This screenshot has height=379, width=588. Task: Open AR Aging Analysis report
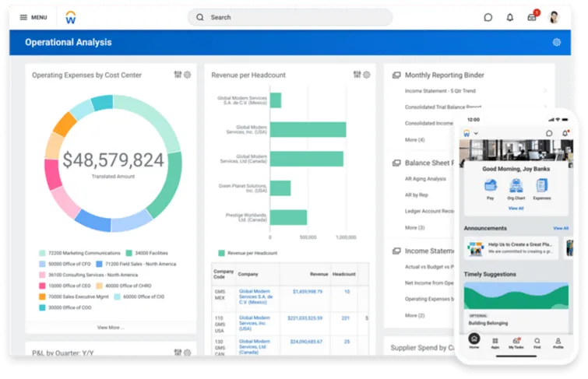point(425,179)
